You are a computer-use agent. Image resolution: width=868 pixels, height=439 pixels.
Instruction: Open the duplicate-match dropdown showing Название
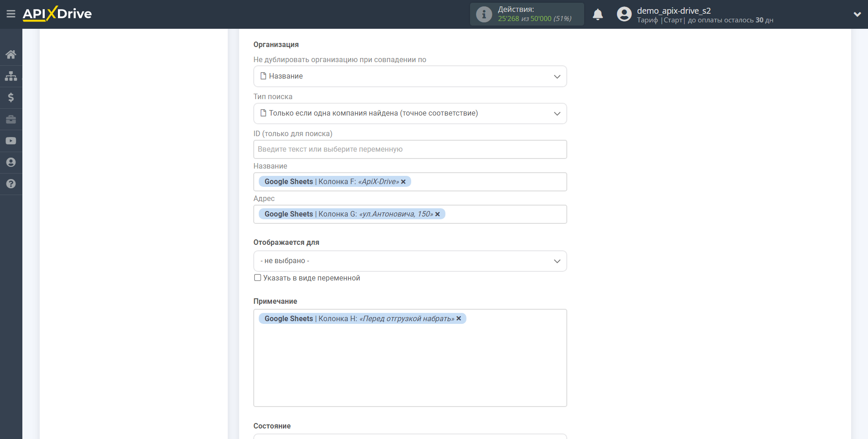click(410, 76)
